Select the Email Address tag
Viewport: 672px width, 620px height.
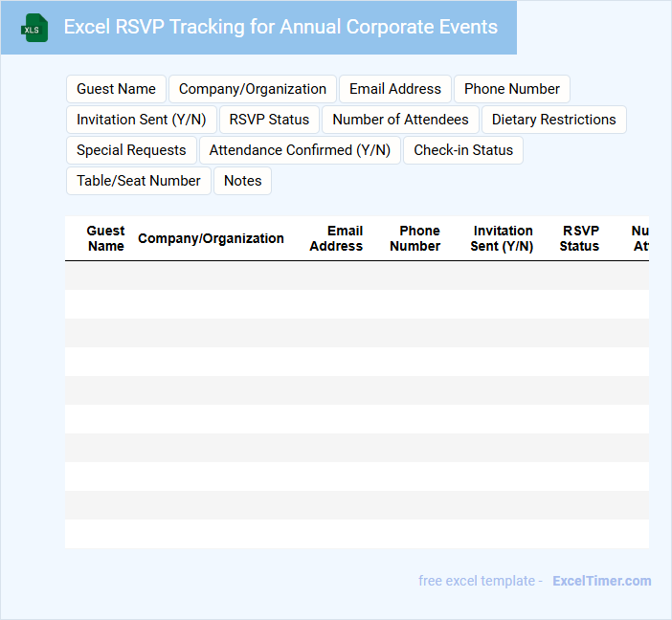pyautogui.click(x=395, y=89)
